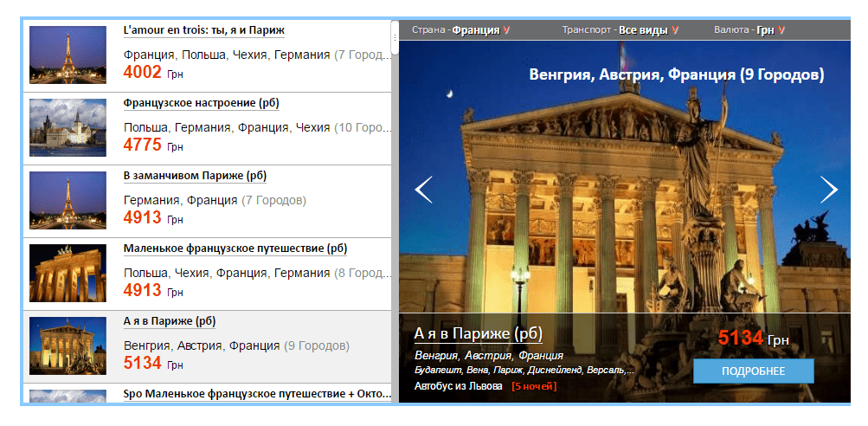Open tour Французское настроение (рб)
The height and width of the screenshot is (426, 868).
click(202, 103)
